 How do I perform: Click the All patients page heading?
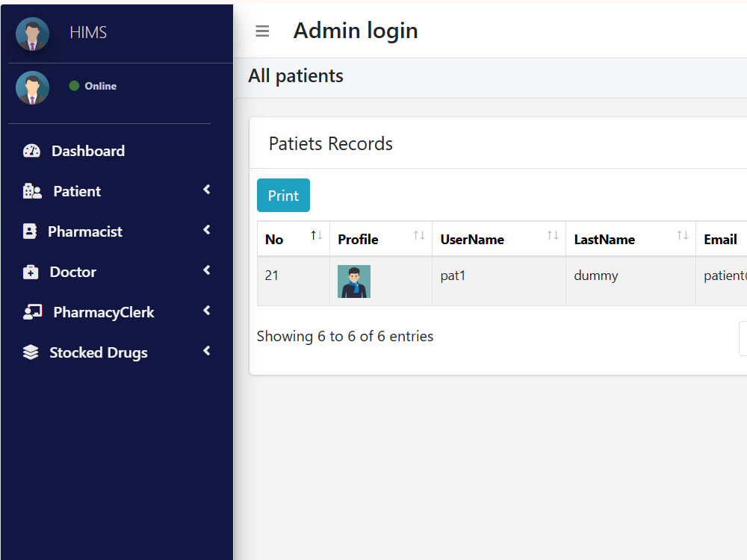295,76
